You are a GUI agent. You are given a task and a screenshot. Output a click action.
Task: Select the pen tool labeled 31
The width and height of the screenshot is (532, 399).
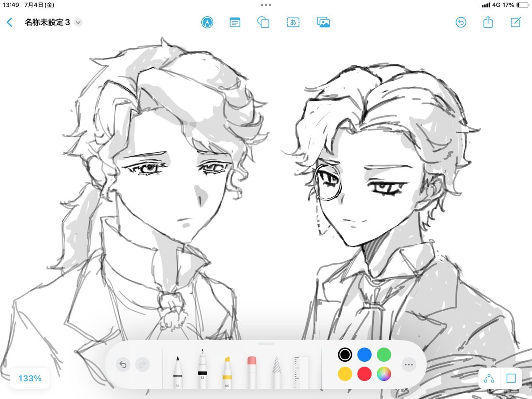(x=177, y=372)
